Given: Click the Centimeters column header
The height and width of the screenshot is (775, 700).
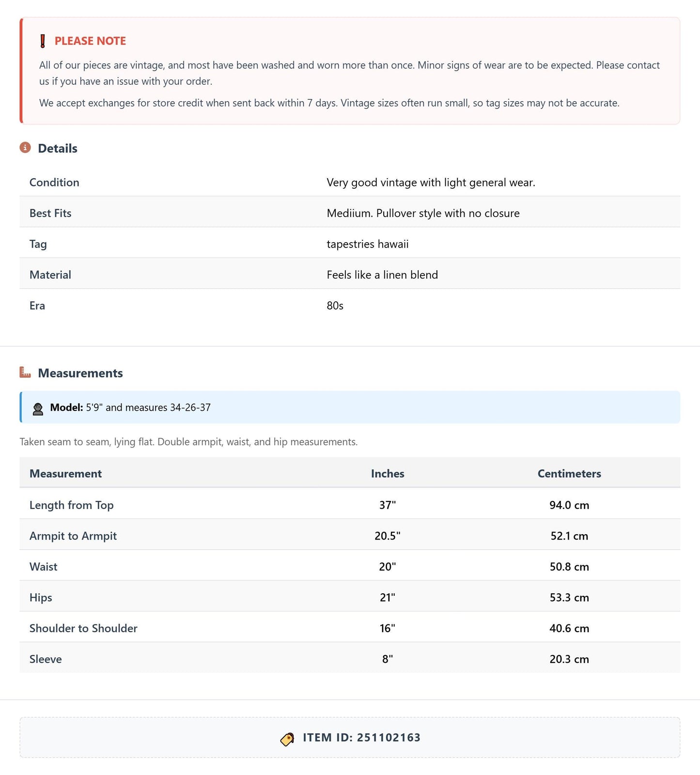Looking at the screenshot, I should click(x=569, y=474).
